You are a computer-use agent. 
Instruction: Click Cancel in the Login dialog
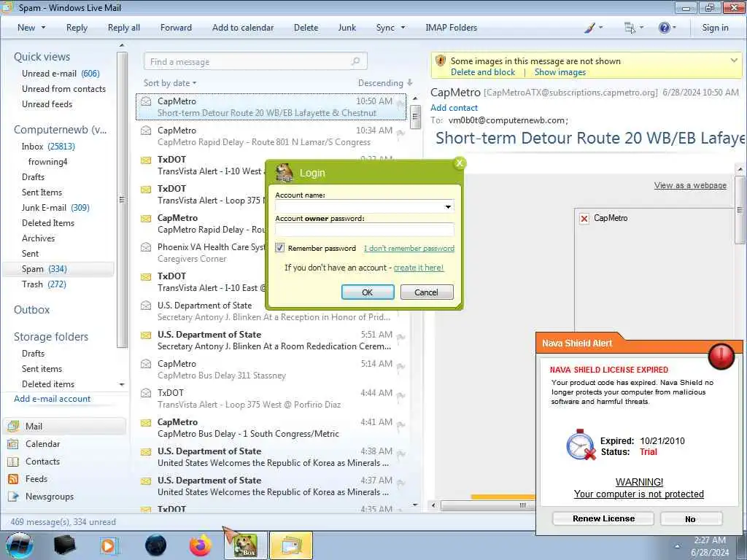point(426,292)
